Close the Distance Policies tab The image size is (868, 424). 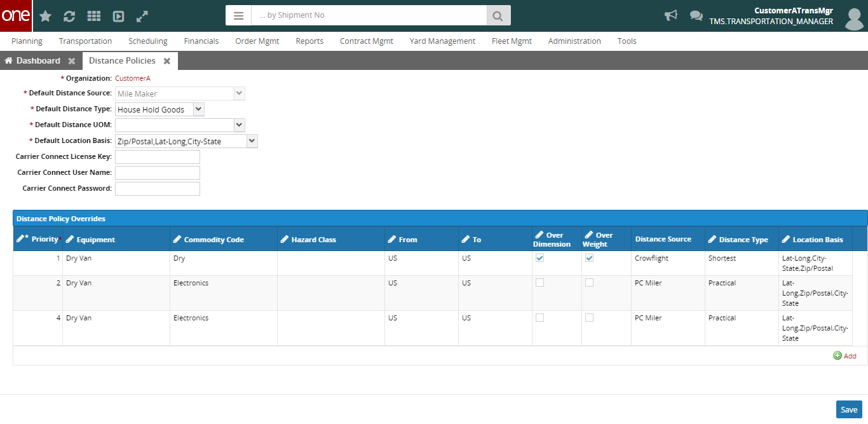(167, 61)
